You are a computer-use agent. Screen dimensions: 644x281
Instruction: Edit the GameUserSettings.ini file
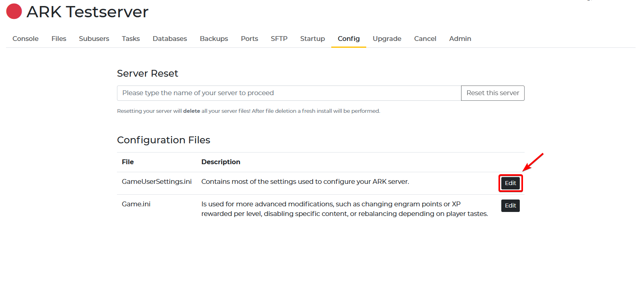coord(511,183)
